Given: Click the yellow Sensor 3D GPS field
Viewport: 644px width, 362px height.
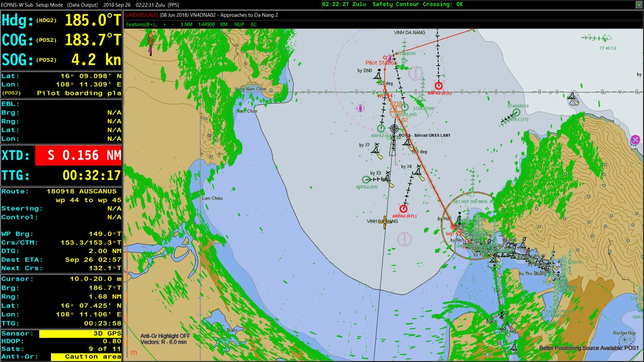Looking at the screenshot, I should (x=80, y=334).
